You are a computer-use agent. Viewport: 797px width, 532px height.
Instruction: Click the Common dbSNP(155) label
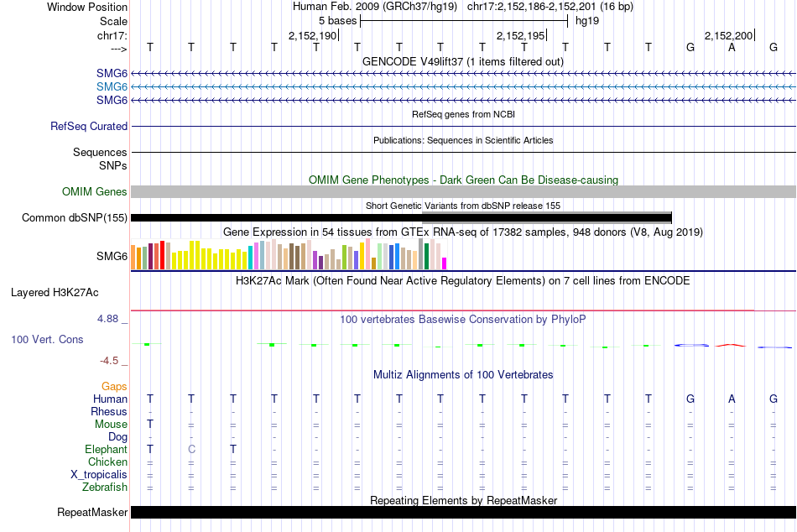74,217
